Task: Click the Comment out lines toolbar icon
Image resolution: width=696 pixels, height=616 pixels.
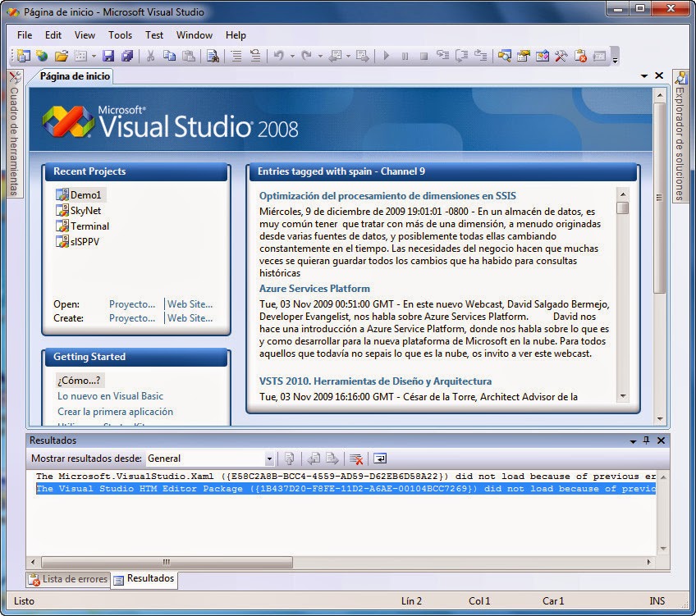Action: click(x=236, y=56)
